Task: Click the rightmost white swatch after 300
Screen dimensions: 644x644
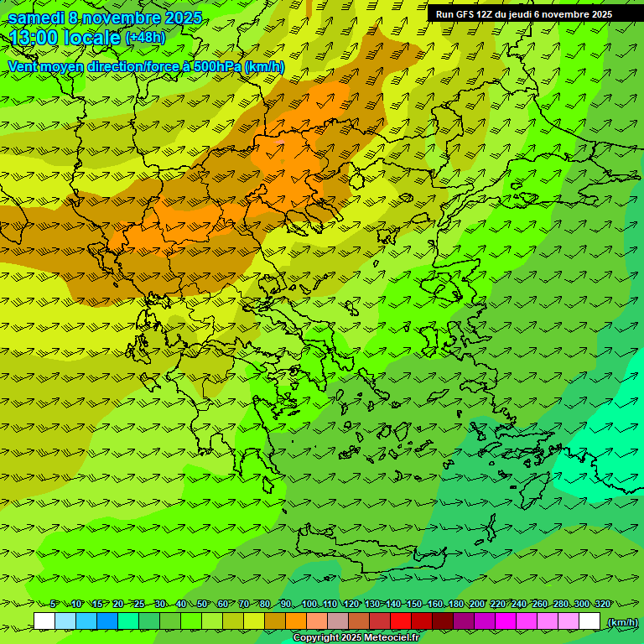Action: click(x=589, y=621)
